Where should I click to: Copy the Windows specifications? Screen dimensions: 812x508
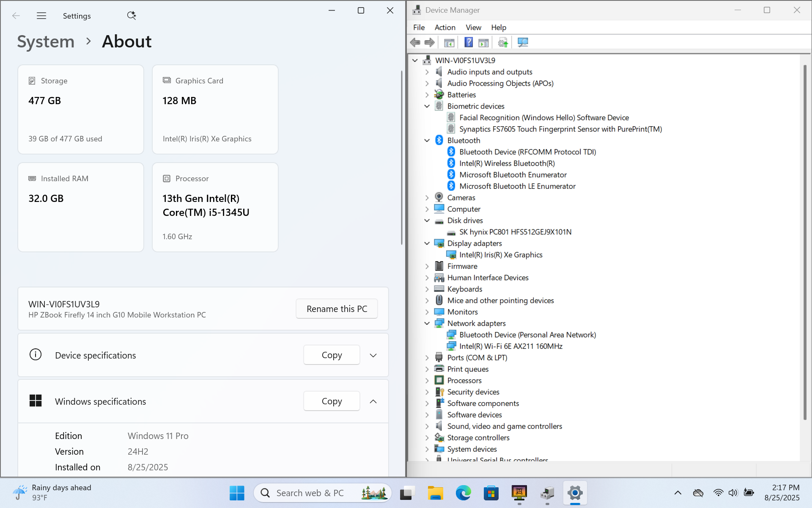[x=332, y=401]
